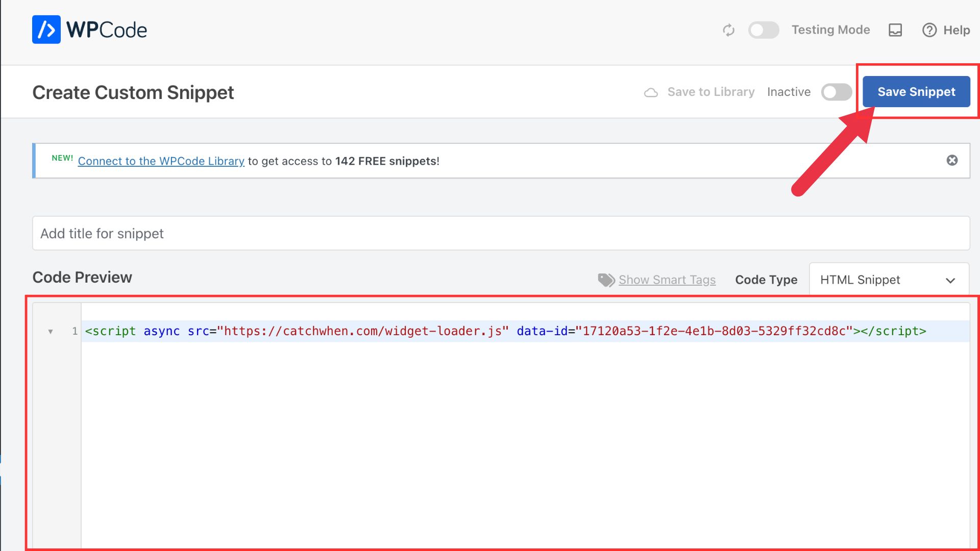
Task: Open the Help text link
Action: pos(957,30)
